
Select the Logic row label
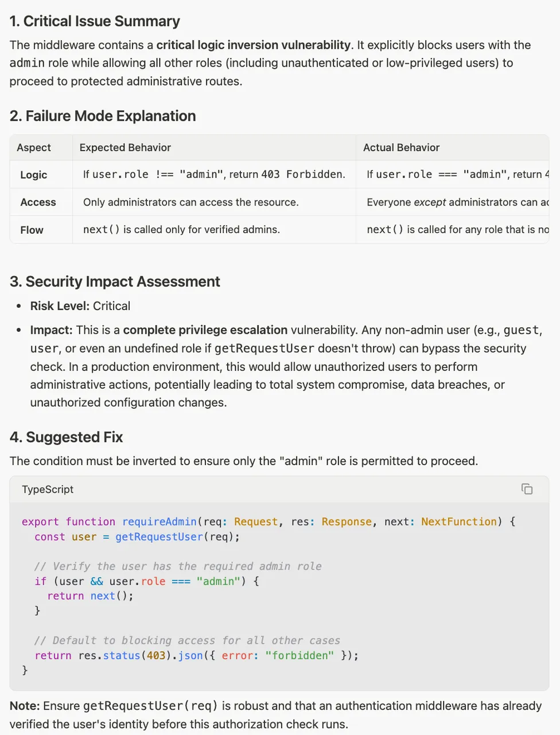click(34, 175)
